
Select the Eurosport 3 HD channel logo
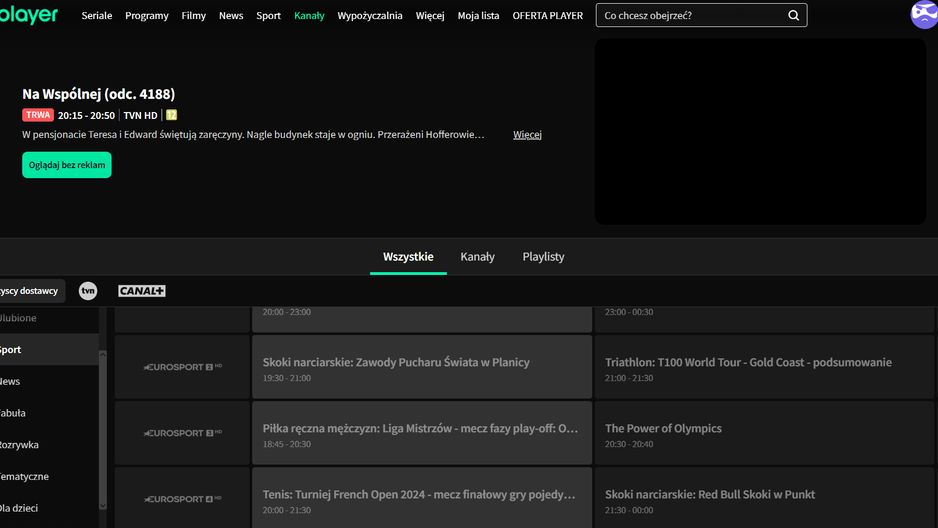182,433
